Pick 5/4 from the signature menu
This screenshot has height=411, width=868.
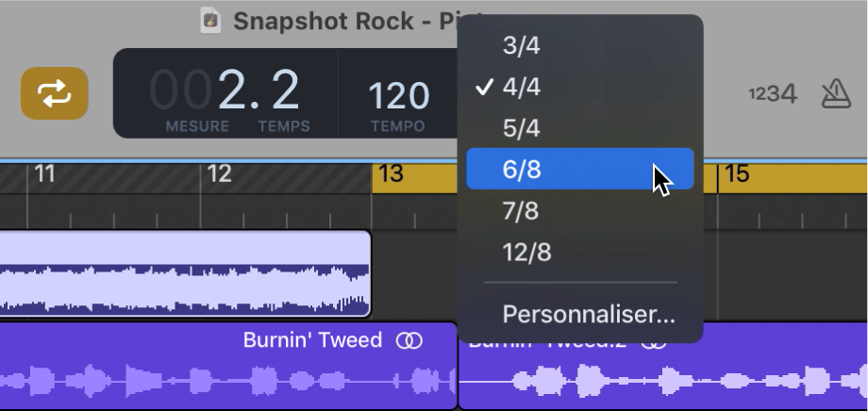click(x=522, y=128)
